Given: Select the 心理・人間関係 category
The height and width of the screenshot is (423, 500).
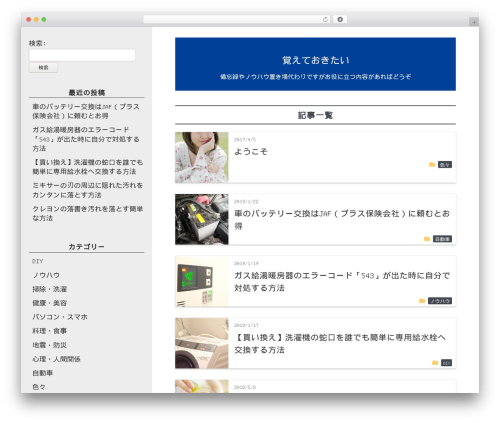Looking at the screenshot, I should (56, 359).
